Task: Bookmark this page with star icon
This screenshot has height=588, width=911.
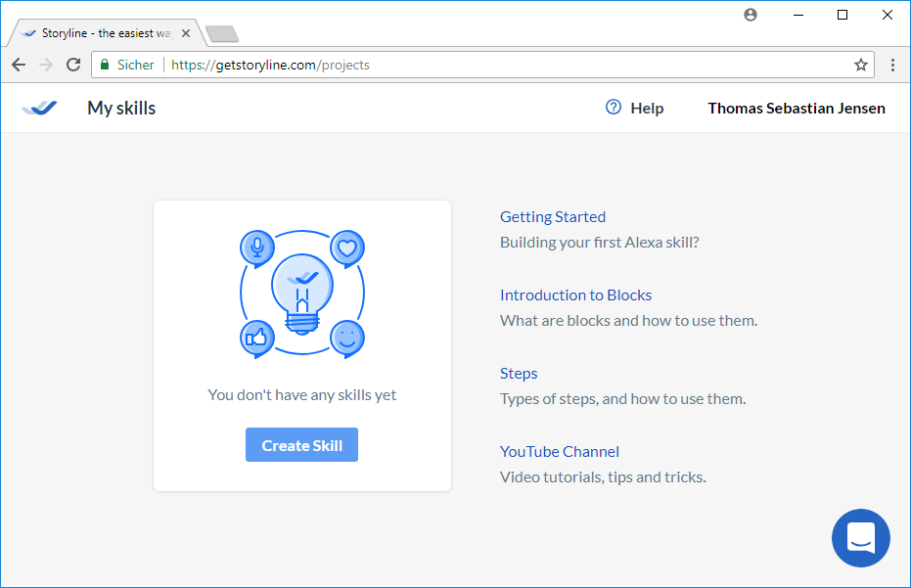Action: 860,65
